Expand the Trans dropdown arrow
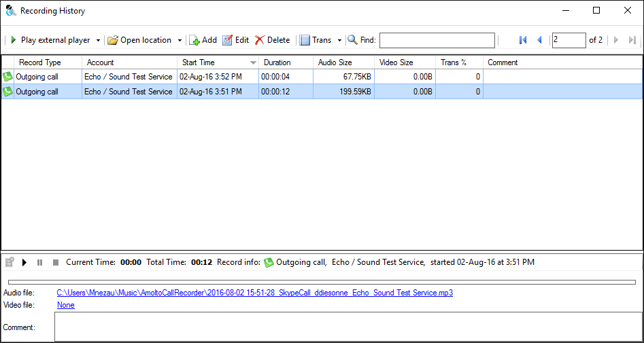644x343 pixels. (x=339, y=40)
